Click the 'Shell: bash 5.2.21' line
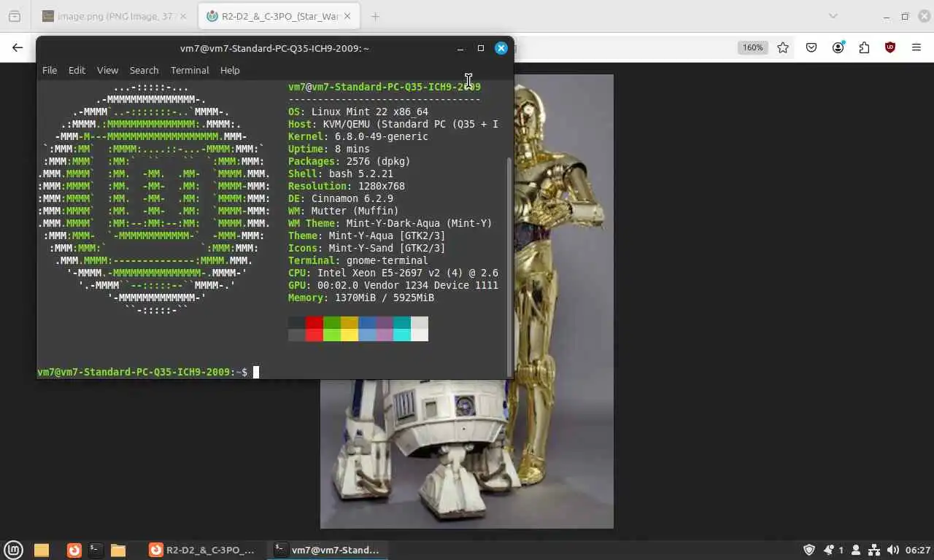The image size is (934, 560). click(341, 174)
